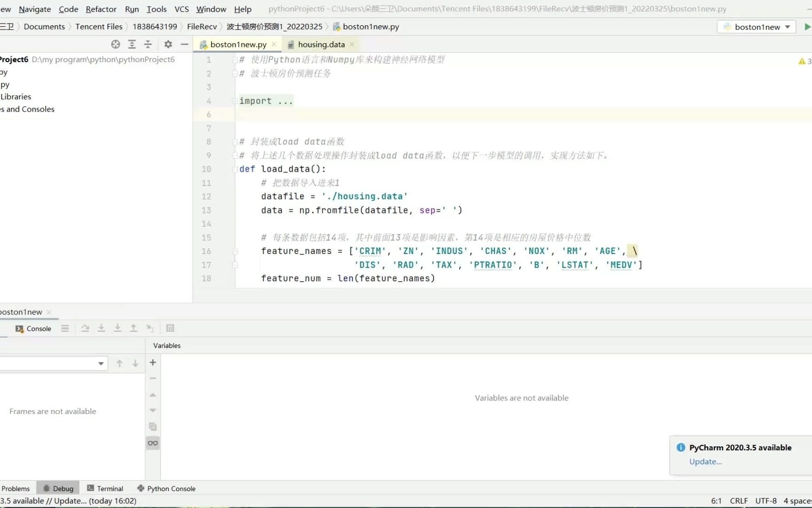812x508 pixels.
Task: Click Tencent Files breadcrumb
Action: (x=99, y=27)
